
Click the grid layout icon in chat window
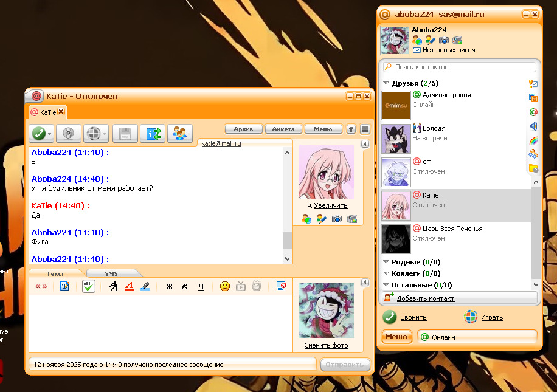pos(365,129)
